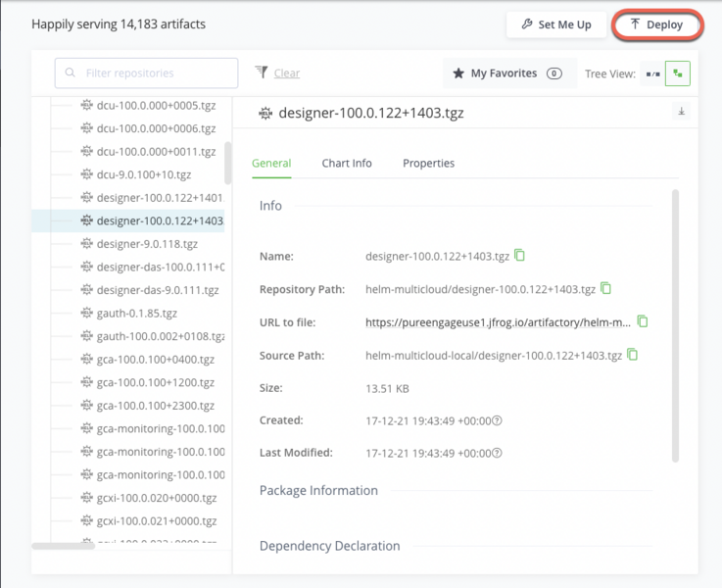This screenshot has height=588, width=722.
Task: Click the tree horizontal scrollbar
Action: pyautogui.click(x=63, y=546)
